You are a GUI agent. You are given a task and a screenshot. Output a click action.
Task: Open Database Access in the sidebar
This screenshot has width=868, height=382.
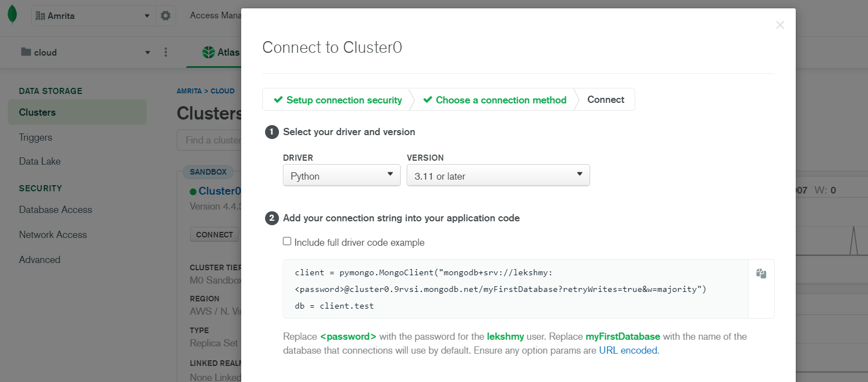pyautogui.click(x=56, y=210)
